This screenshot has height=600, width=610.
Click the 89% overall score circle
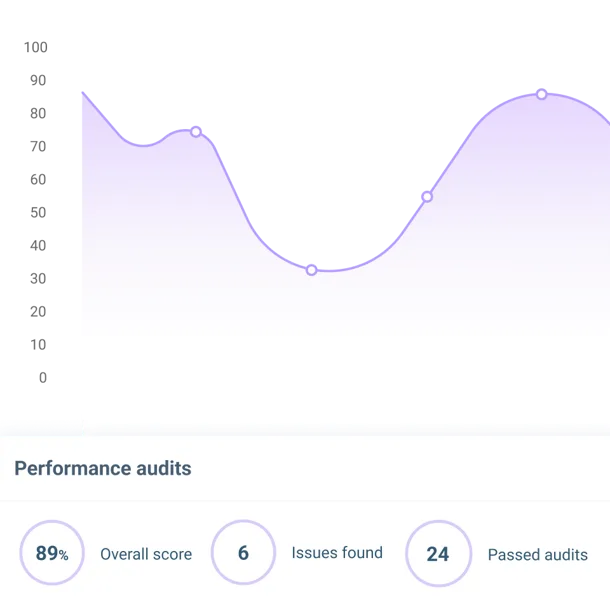[x=52, y=553]
